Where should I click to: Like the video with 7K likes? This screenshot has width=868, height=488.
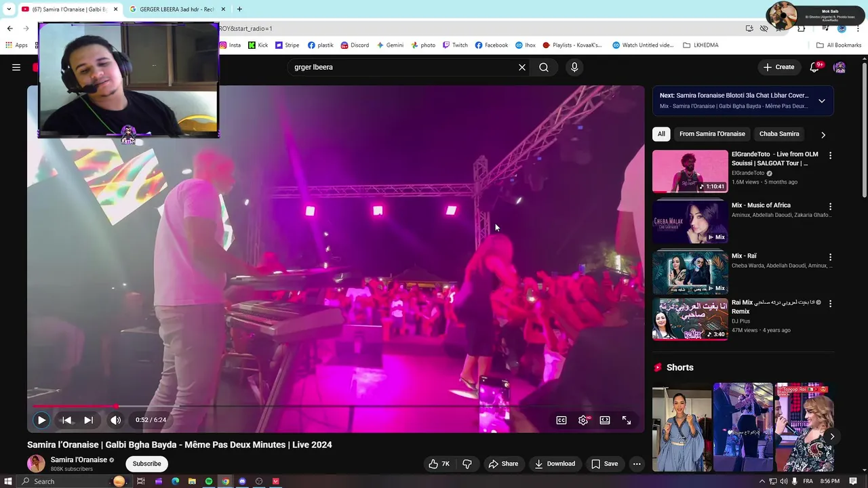click(439, 464)
